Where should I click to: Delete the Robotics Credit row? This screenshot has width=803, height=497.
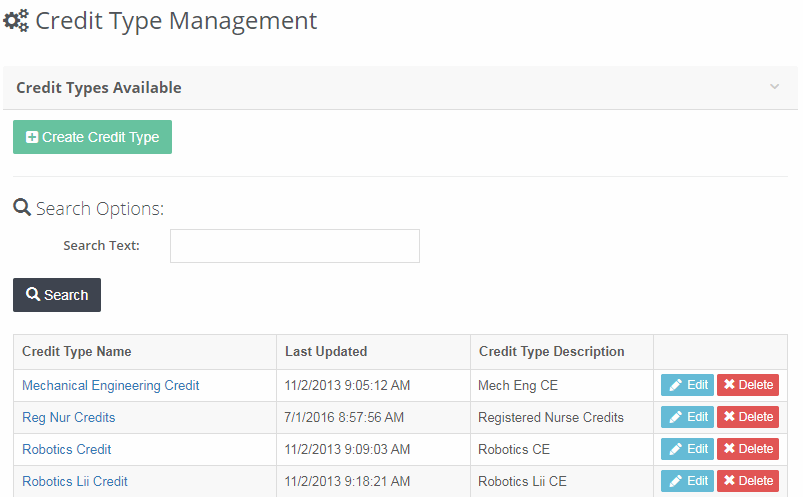(748, 449)
